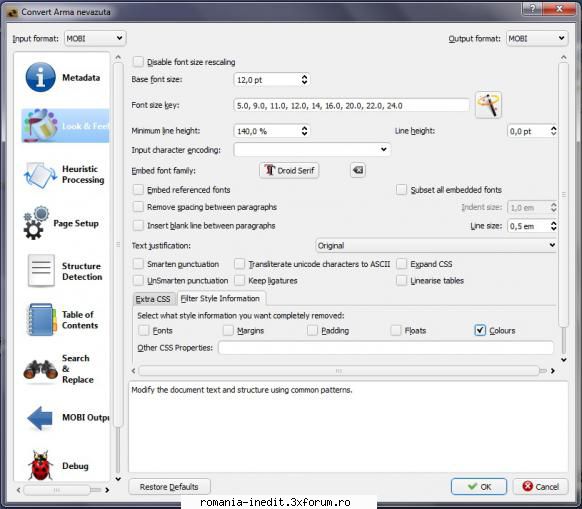Enable Disable font size rescaling checkbox

click(x=138, y=62)
